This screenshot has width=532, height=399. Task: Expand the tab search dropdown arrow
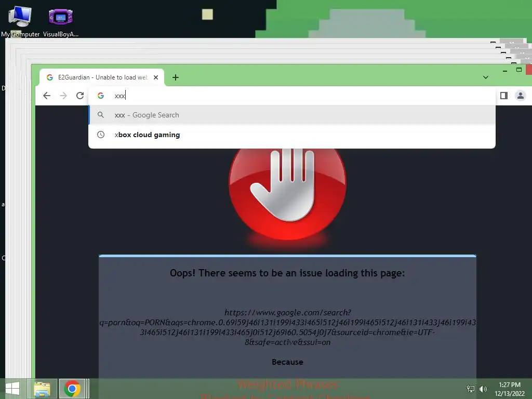click(486, 77)
